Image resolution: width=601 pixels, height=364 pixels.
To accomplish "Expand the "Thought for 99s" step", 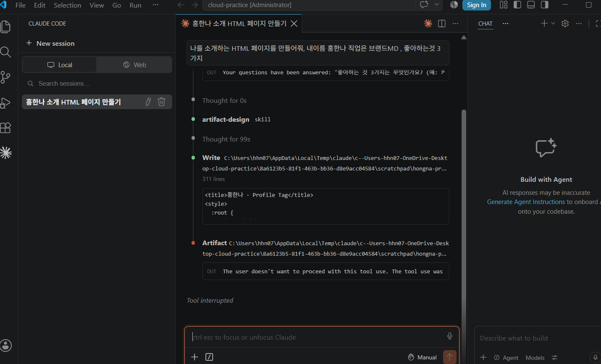I will (x=226, y=139).
